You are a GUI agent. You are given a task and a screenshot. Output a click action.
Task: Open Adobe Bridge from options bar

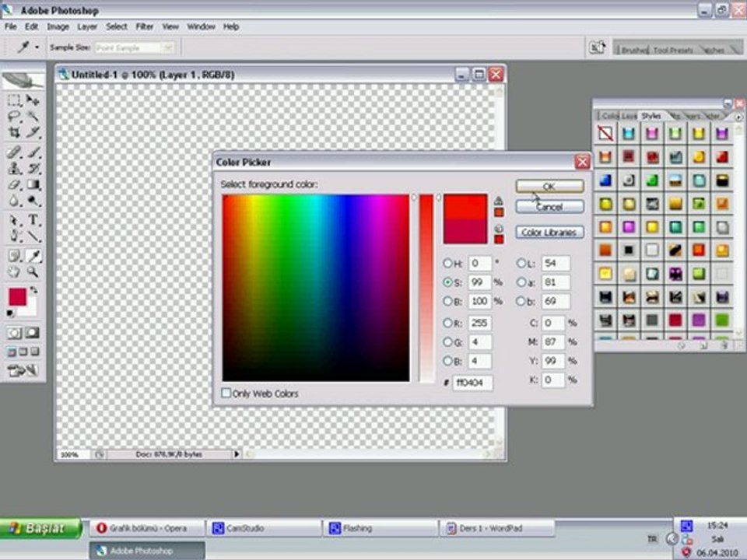597,47
